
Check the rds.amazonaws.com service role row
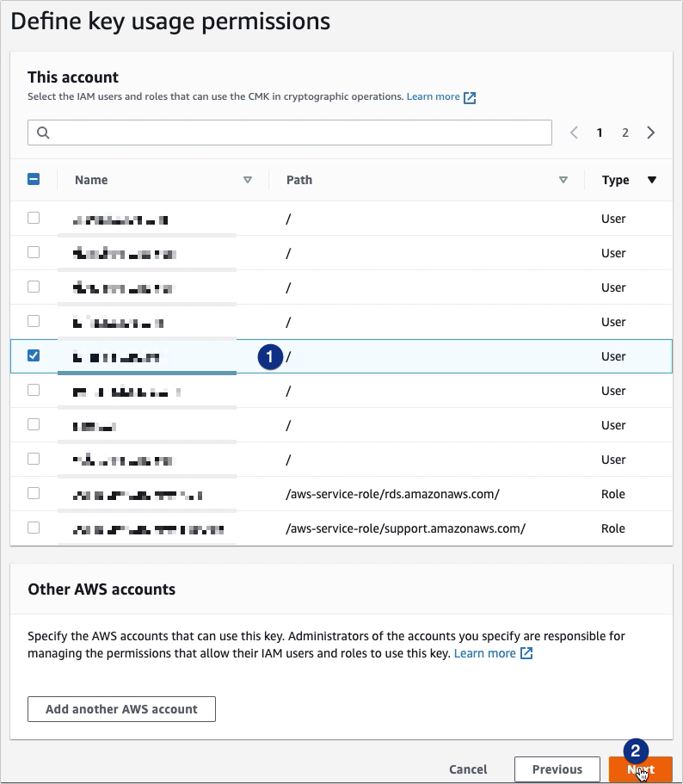(x=34, y=493)
